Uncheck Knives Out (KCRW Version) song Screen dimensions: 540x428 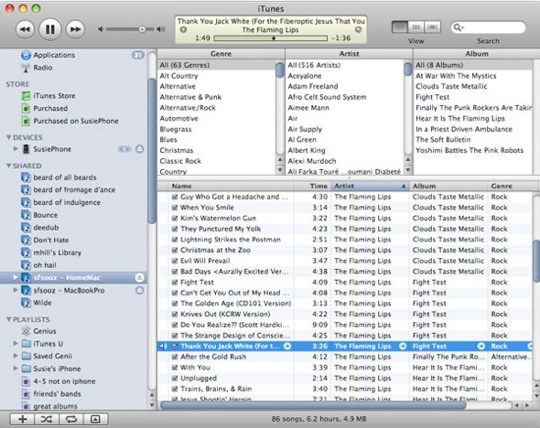(x=175, y=314)
